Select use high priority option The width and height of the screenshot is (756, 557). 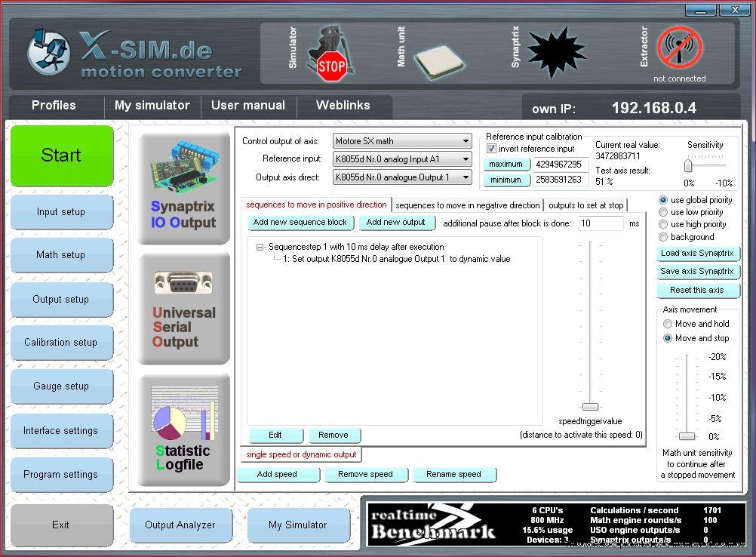663,224
